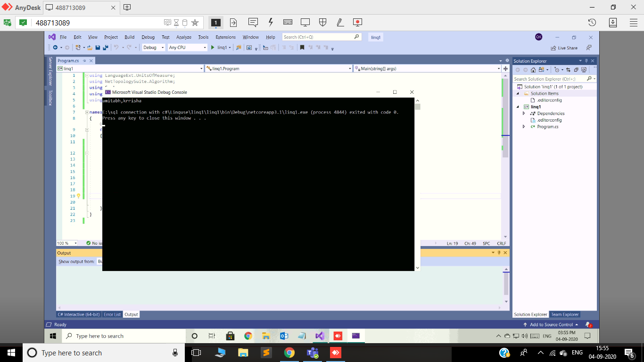Pin the Solution Explorer panel

pyautogui.click(x=587, y=60)
